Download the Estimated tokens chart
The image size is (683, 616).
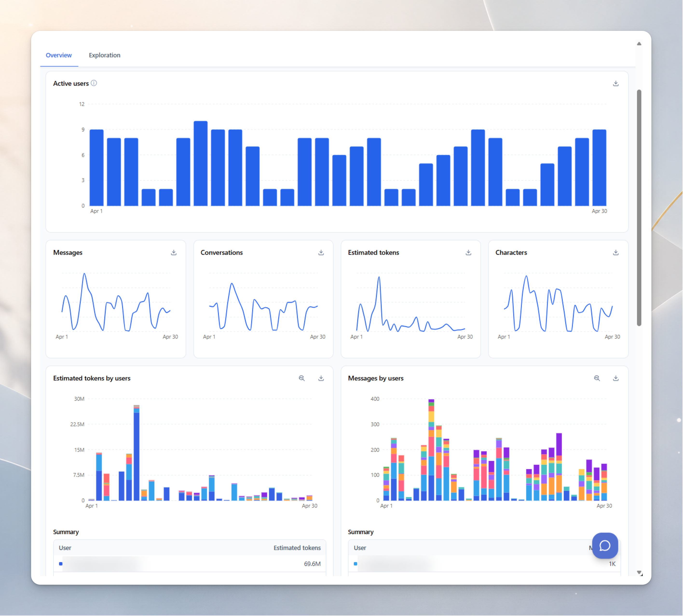pyautogui.click(x=468, y=253)
